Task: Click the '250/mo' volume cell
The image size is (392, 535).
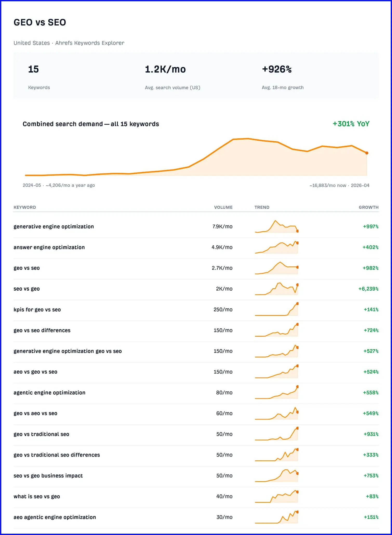Action: point(223,310)
